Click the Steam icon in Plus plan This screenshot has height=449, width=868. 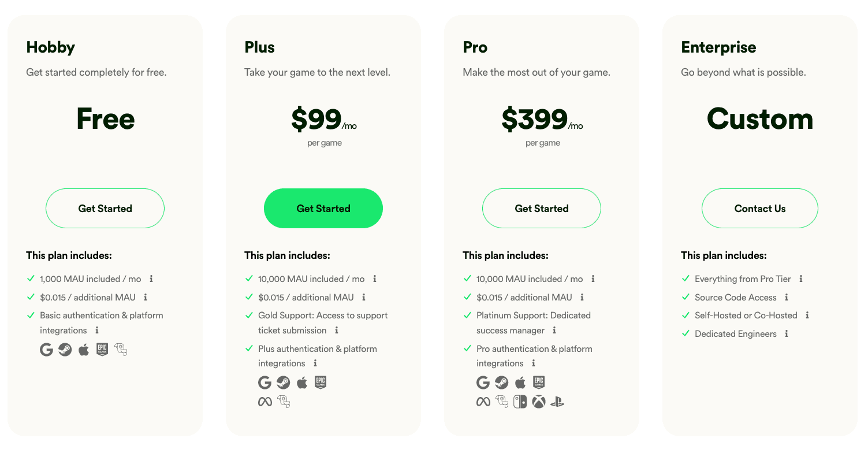pos(283,383)
